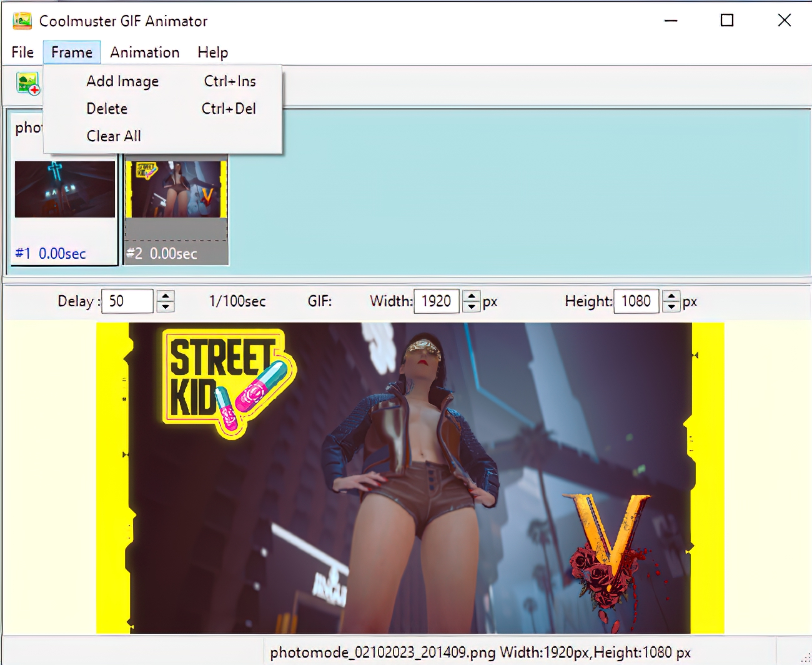Close the open Frame menu

[72, 52]
